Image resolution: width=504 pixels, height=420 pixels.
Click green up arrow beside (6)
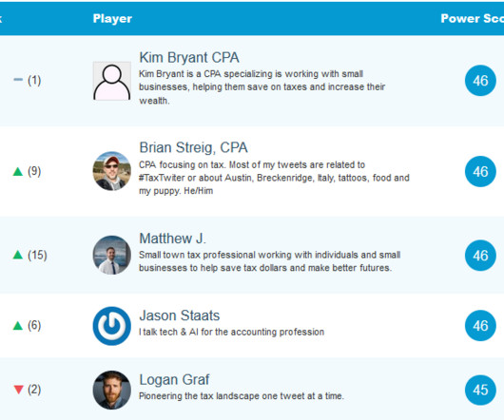click(x=18, y=326)
